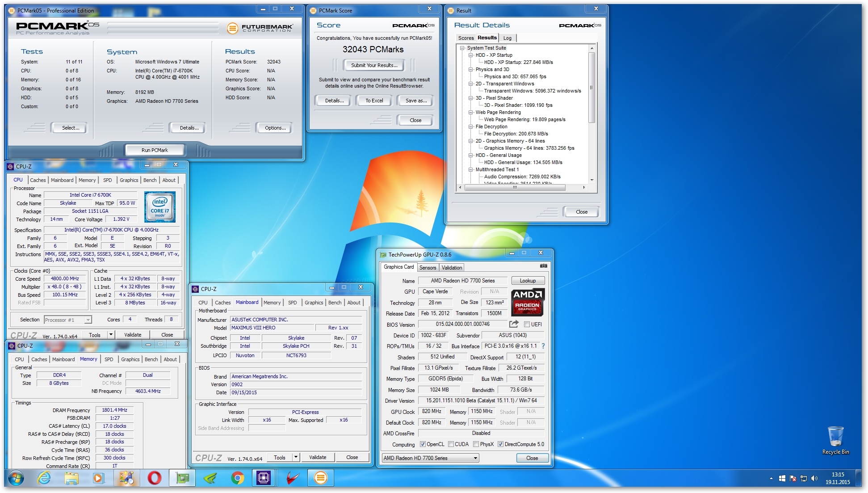Click the Result tree vertical scrollbar thumb
The height and width of the screenshot is (493, 868).
(592, 88)
